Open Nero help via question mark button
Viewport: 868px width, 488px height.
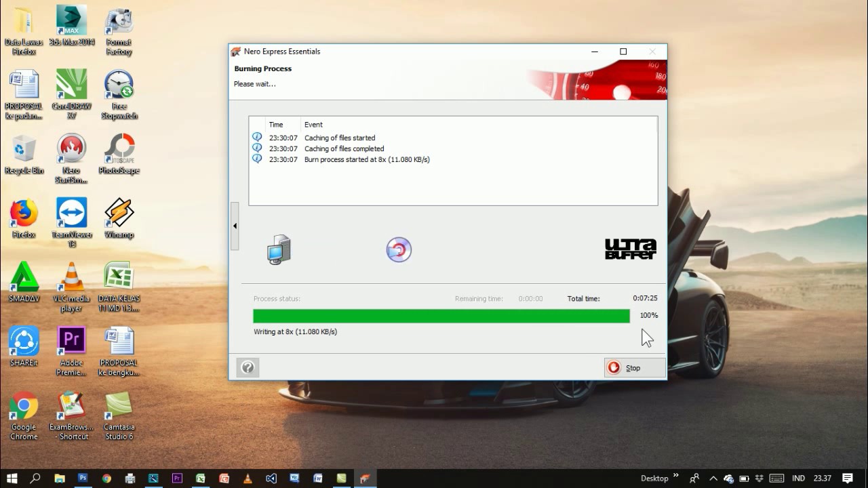(x=248, y=367)
